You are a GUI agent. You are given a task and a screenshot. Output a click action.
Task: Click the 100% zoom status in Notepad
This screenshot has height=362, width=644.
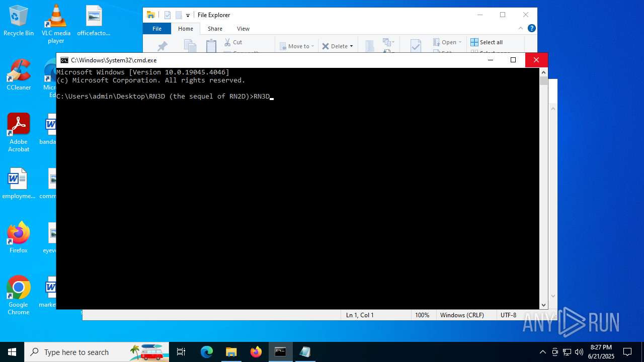pyautogui.click(x=422, y=315)
